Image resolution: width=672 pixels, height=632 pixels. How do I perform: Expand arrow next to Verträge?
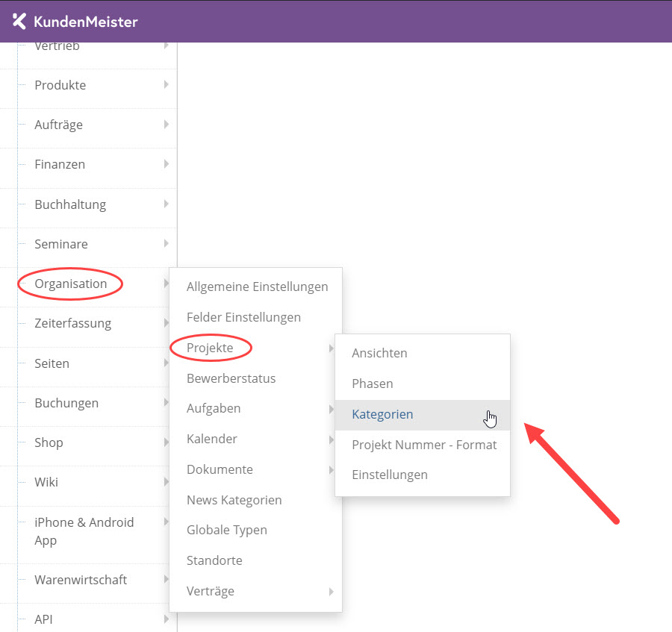332,592
